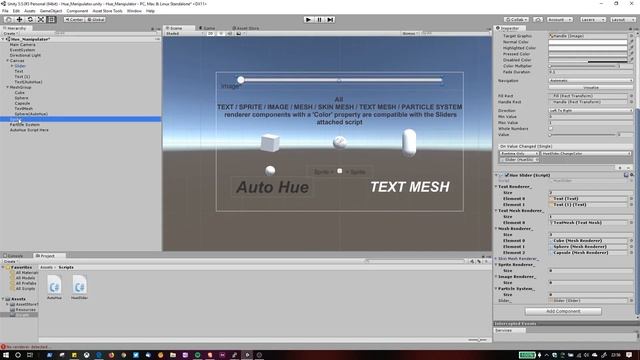Select Particle System in Hierarchy

(x=24, y=124)
